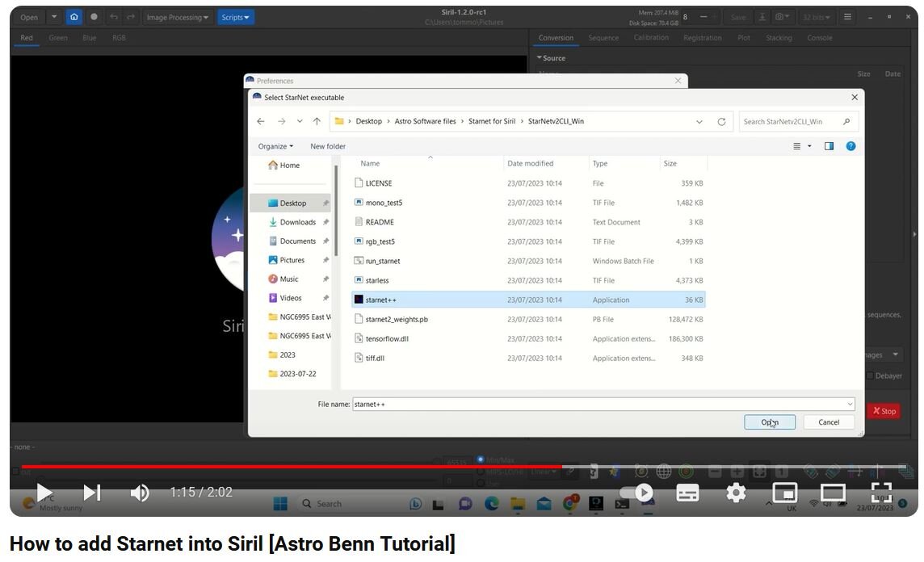Expand Siril recent files dropdown arrow
The height and width of the screenshot is (562, 924).
tap(53, 17)
